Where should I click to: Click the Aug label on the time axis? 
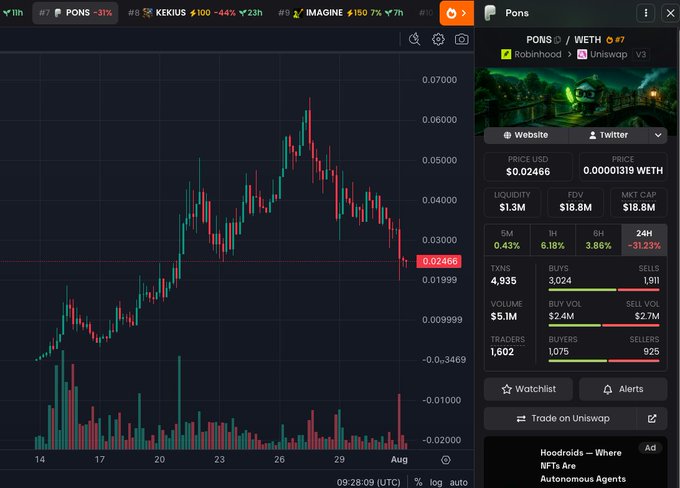coord(399,459)
